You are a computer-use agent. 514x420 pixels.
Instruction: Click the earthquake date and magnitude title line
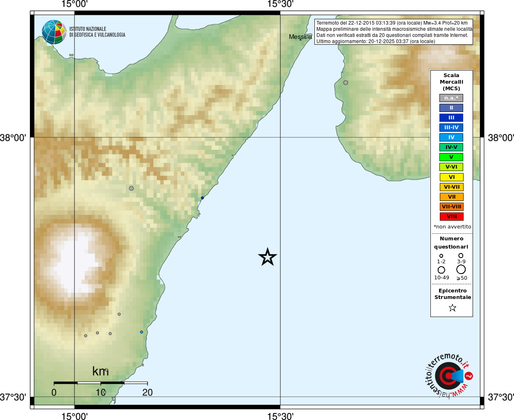392,23
